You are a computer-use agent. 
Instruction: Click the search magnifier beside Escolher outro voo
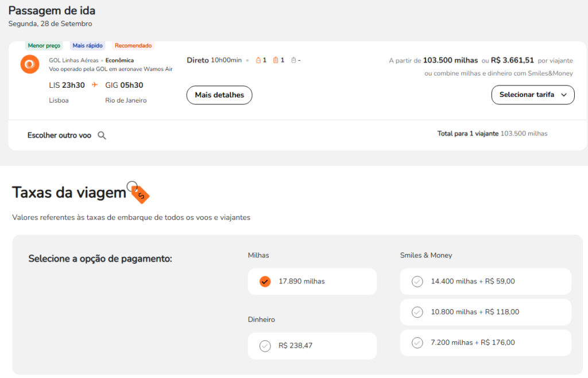[x=102, y=135]
